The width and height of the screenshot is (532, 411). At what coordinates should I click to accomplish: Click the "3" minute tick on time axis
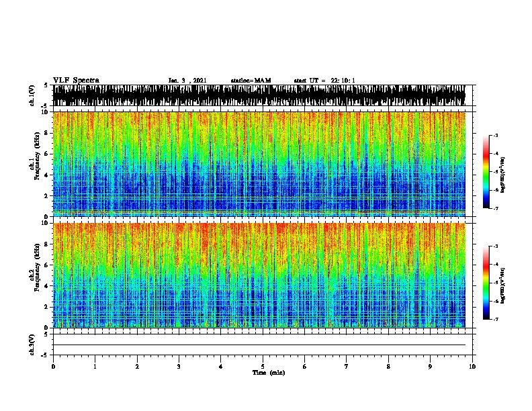(x=179, y=367)
